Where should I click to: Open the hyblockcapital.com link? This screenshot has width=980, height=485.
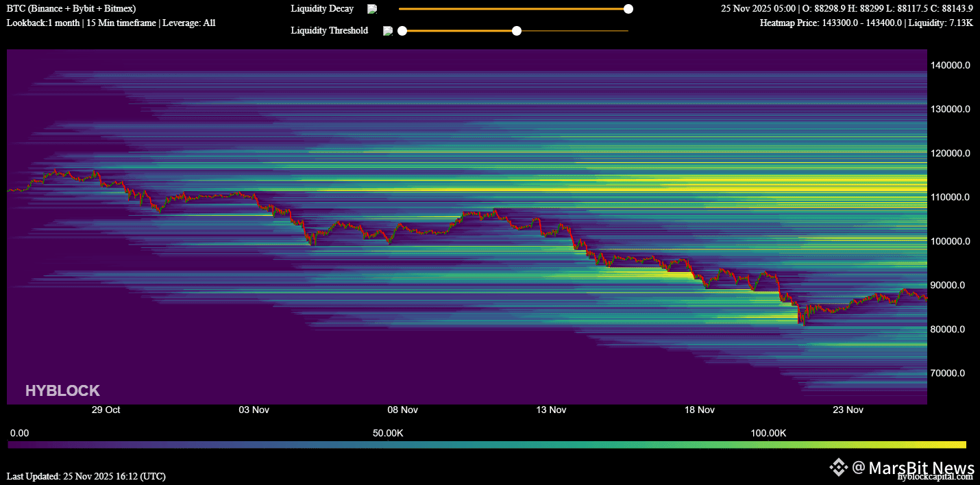(x=935, y=477)
